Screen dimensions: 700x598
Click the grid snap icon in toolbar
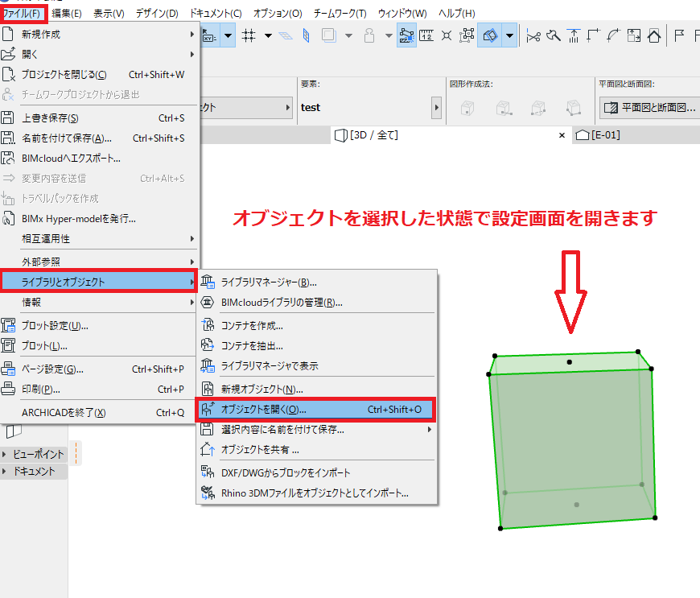tap(249, 35)
